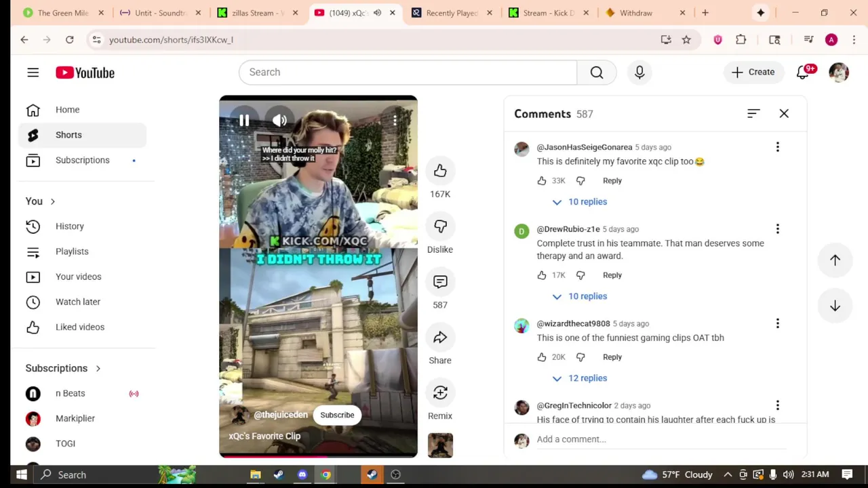Screen dimensions: 868x488
Task: Open the comments sort options
Action: tap(753, 114)
